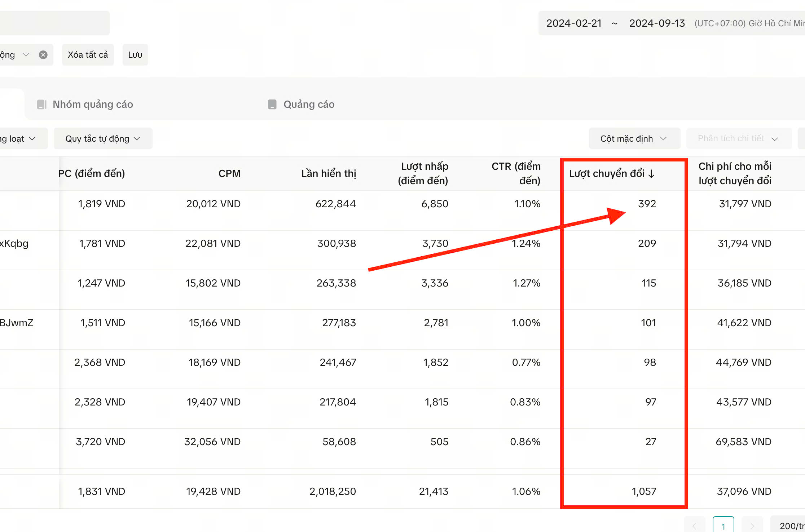Click the BJwmZ row name
Screen dimensions: 805x532
tap(17, 323)
